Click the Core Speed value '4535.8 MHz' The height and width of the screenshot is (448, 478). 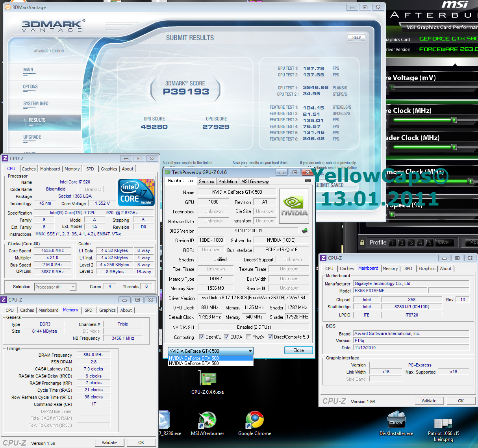(53, 250)
